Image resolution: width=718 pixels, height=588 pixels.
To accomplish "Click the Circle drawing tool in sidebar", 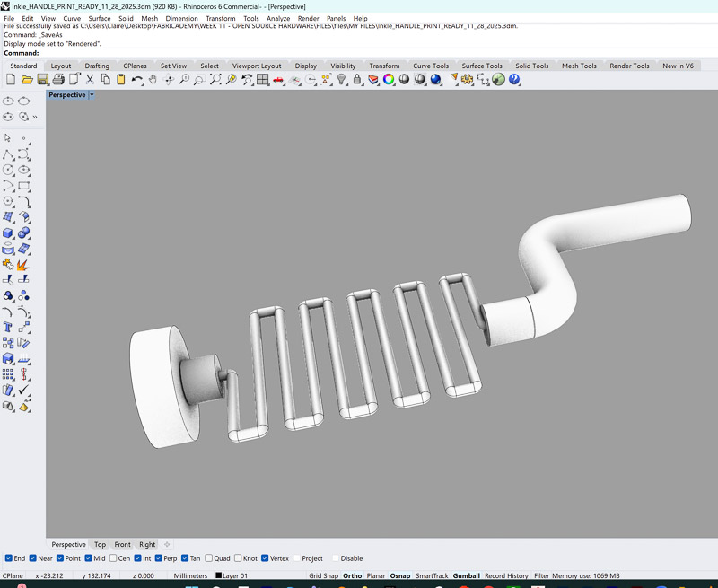I will pyautogui.click(x=8, y=170).
